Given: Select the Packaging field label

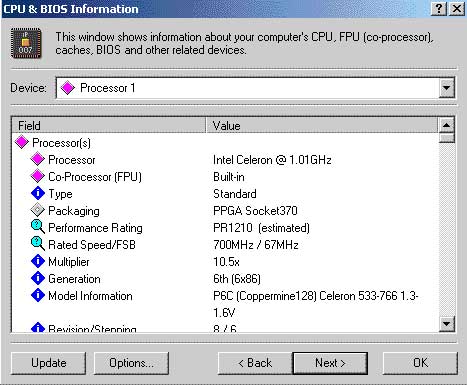Looking at the screenshot, I should (74, 211).
